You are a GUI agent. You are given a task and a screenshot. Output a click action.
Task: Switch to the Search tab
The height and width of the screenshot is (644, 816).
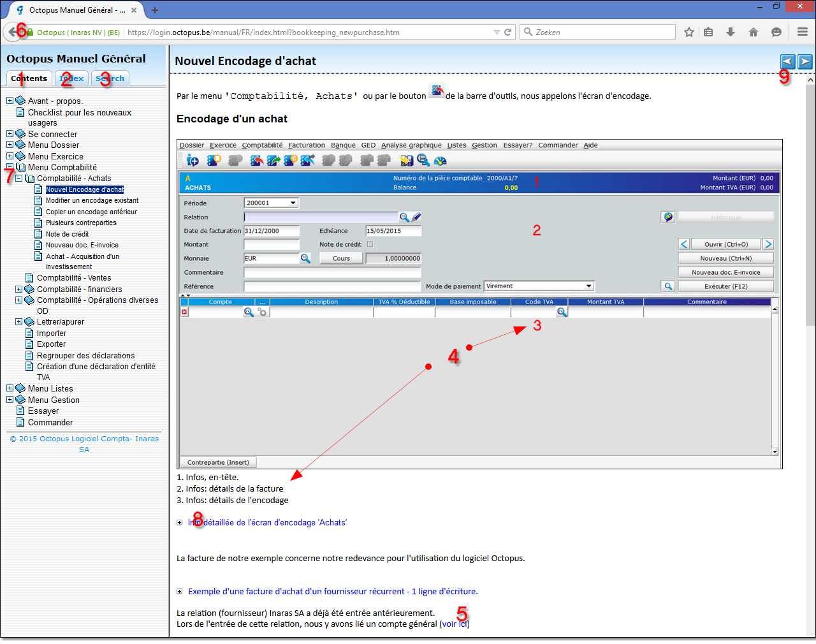click(x=110, y=78)
